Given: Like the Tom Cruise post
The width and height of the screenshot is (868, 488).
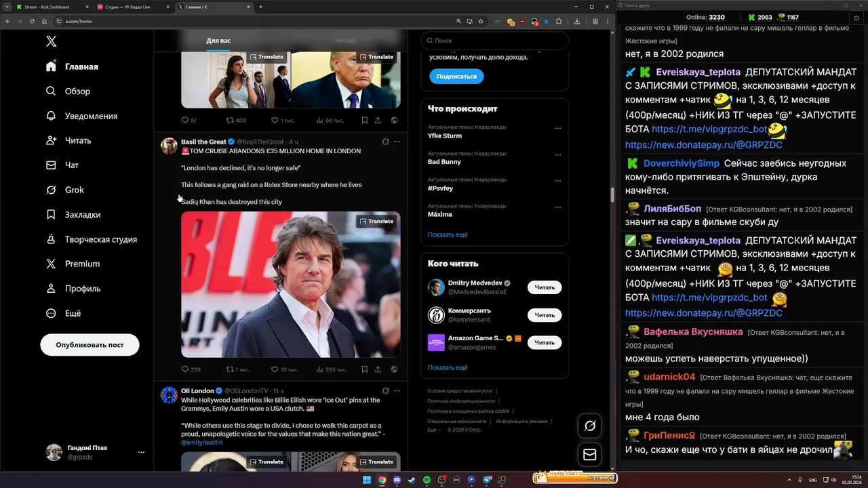Looking at the screenshot, I should [x=284, y=369].
